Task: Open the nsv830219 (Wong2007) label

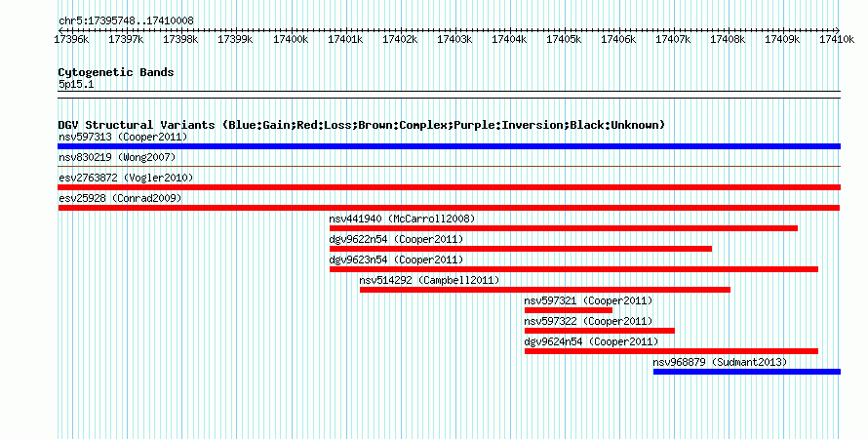Action: [117, 157]
